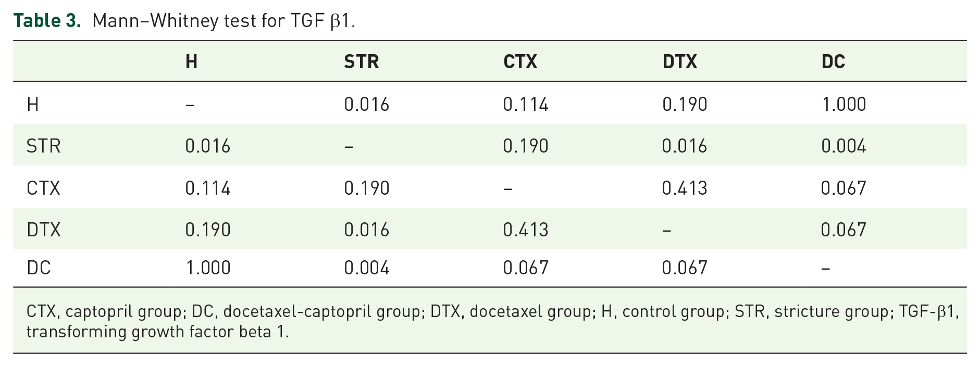Viewport: 980px width, 367px height.
Task: Click the bold "Table 3." caption label
Action: tap(47, 21)
